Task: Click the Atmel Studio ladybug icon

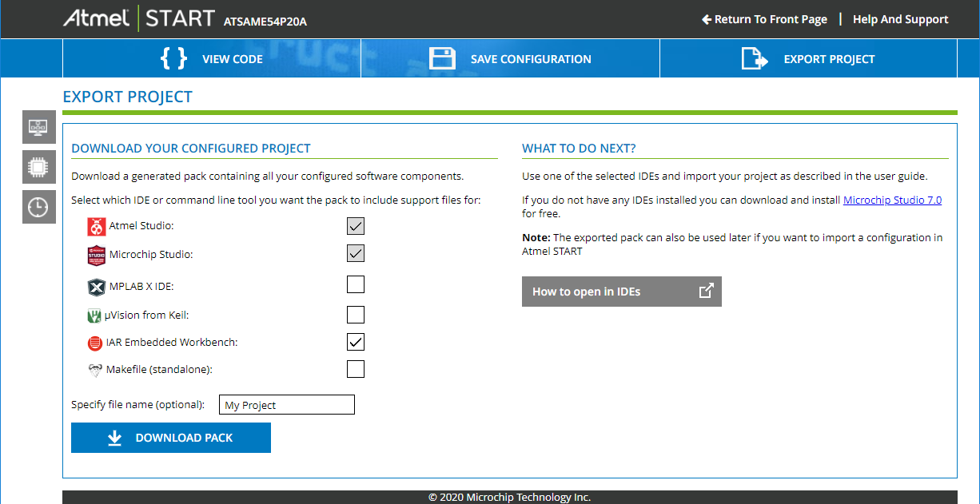Action: (96, 227)
